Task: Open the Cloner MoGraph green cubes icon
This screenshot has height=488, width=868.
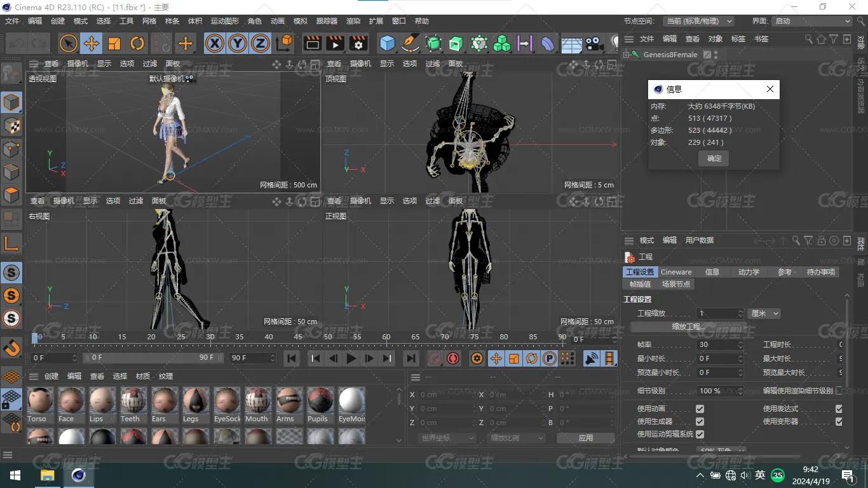Action: [x=502, y=43]
